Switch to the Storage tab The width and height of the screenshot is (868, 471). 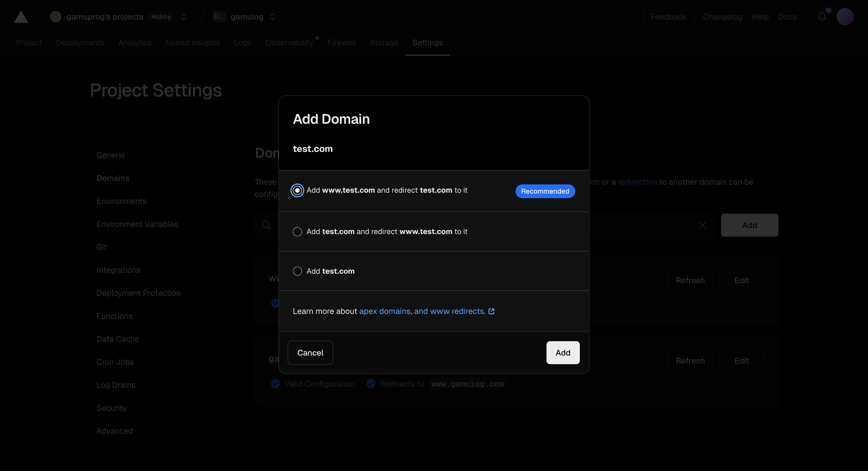click(x=384, y=43)
